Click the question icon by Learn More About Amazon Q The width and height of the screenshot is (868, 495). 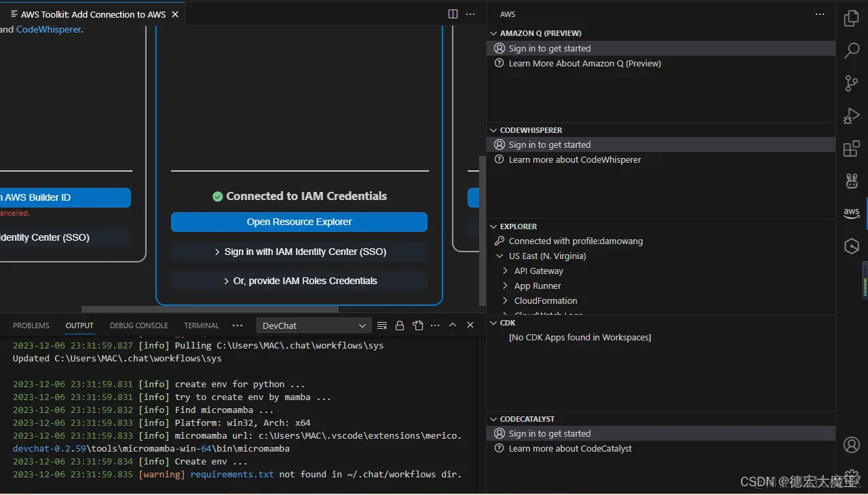(x=499, y=64)
